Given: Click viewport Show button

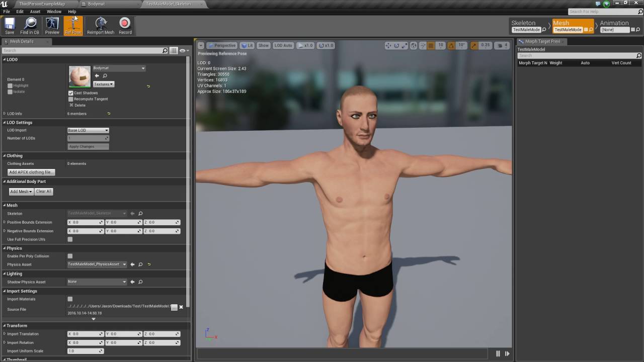Looking at the screenshot, I should click(263, 45).
